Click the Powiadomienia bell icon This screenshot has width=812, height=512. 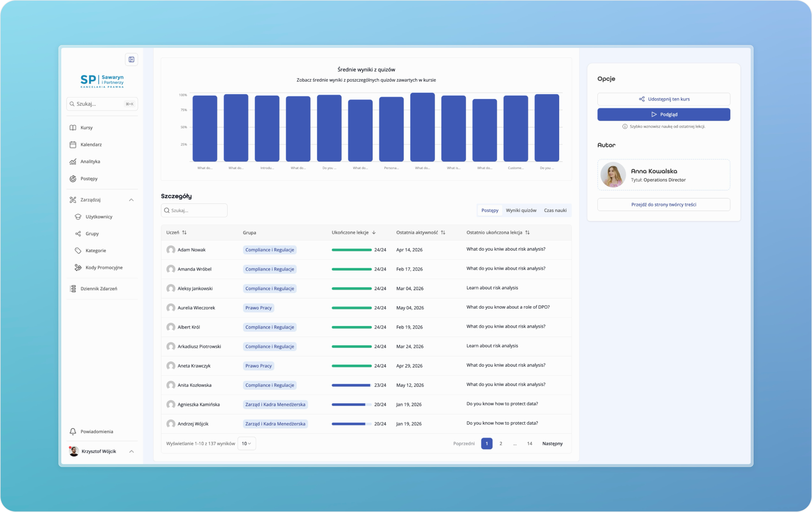73,431
